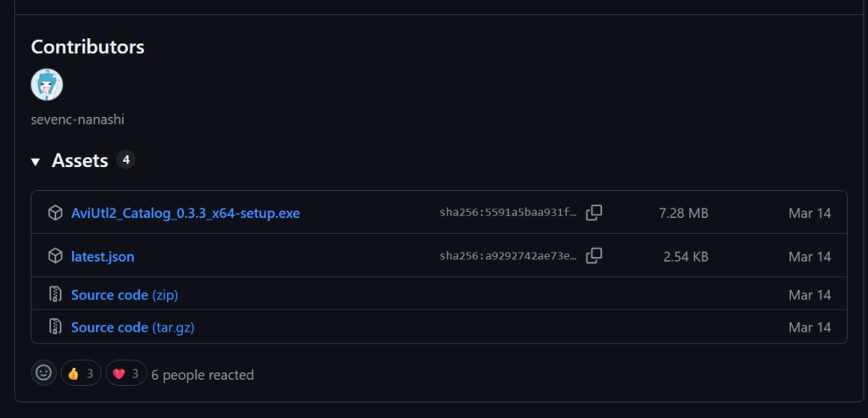Download AviUtl2_Catalog_0.3.3_x64-setup.exe
This screenshot has width=868, height=418.
click(186, 213)
